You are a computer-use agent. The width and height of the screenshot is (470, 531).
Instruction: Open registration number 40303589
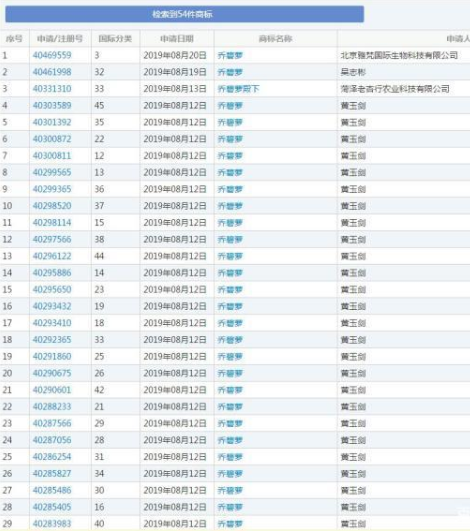pyautogui.click(x=52, y=105)
